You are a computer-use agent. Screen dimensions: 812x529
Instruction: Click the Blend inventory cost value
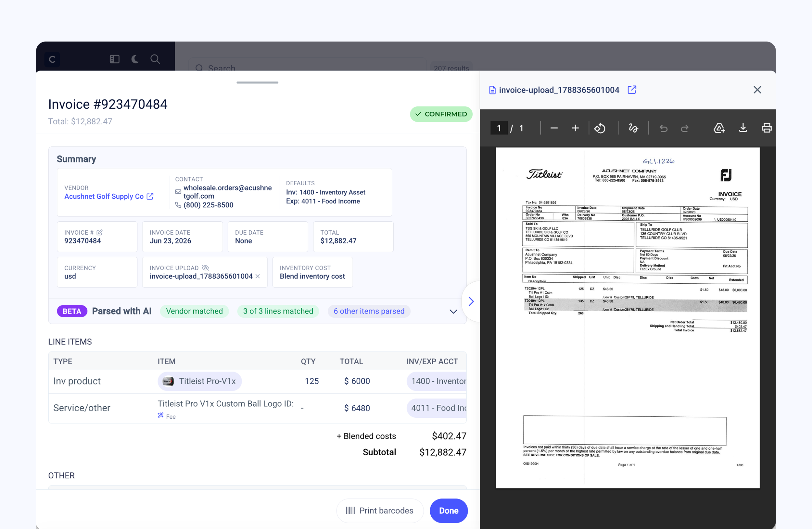pyautogui.click(x=312, y=276)
